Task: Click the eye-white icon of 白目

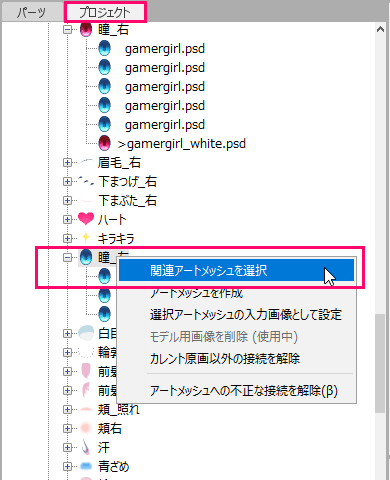Action: pos(86,333)
